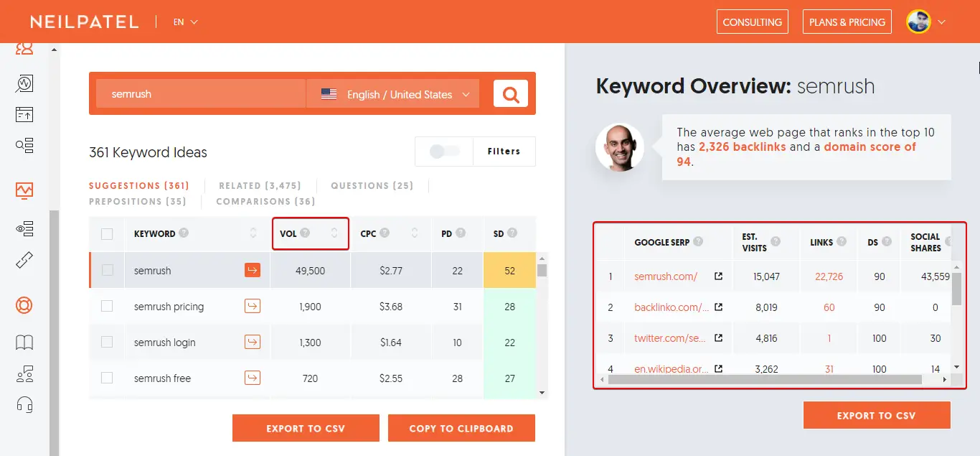Open the twitter.com external link icon
The width and height of the screenshot is (980, 456).
[x=718, y=338]
